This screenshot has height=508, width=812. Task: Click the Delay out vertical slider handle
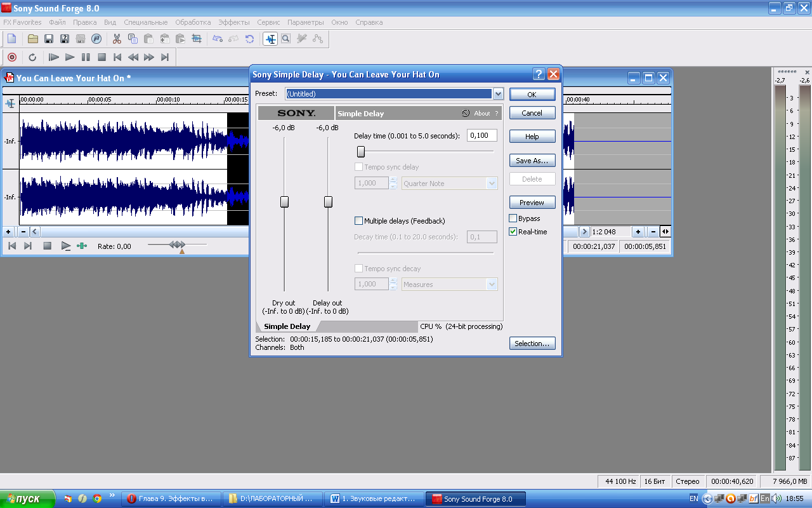[x=328, y=202]
